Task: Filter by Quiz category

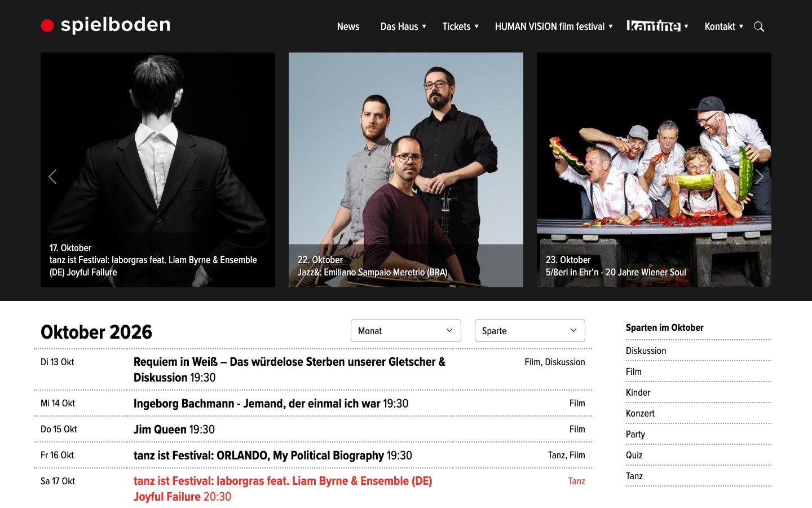Action: click(x=634, y=455)
